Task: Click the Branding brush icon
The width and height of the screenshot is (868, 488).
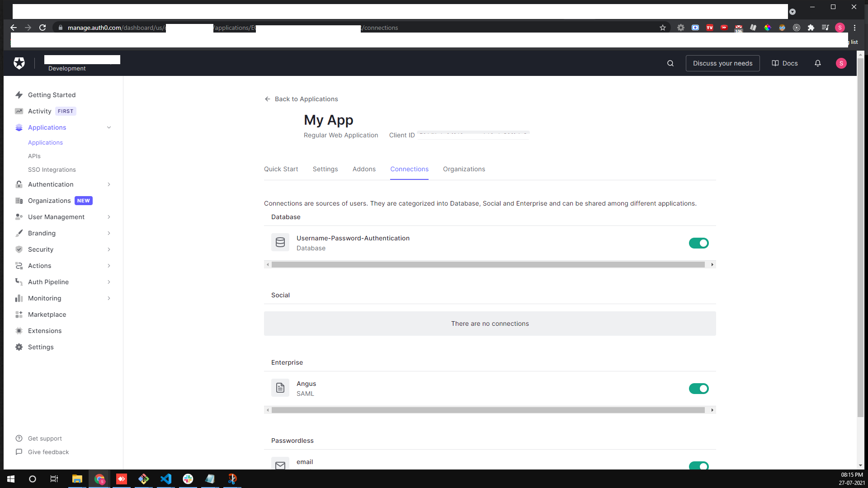Action: 19,233
